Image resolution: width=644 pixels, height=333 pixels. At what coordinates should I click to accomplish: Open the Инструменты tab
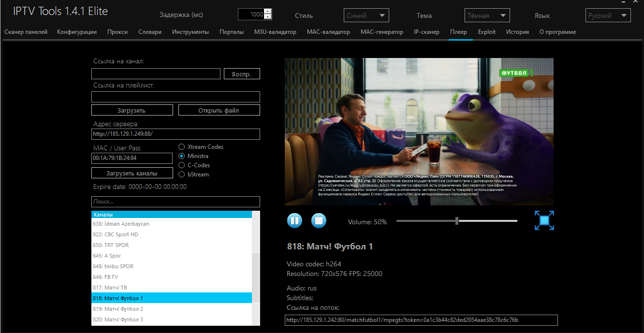[190, 32]
